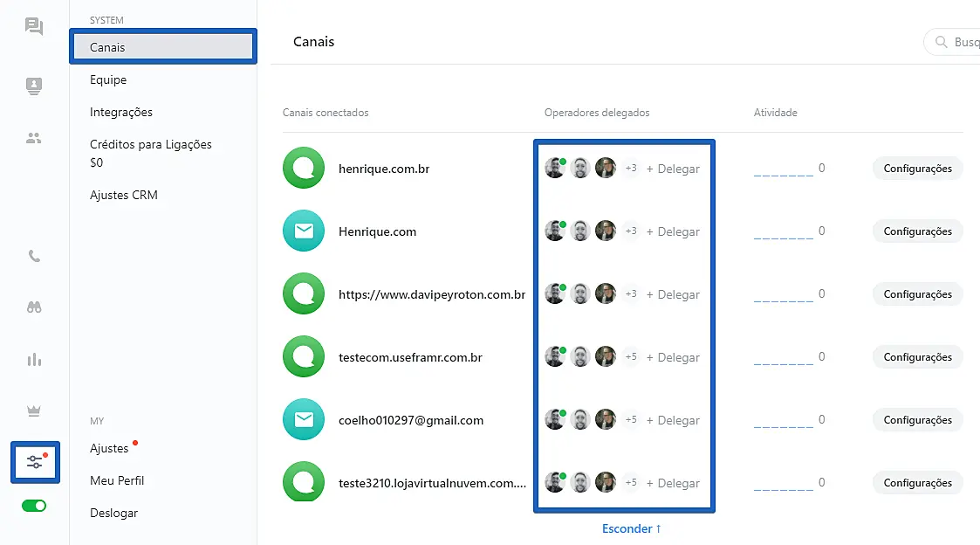980x545 pixels.
Task: Click + Delegar for testecom.useframr.com.br
Action: 673,357
